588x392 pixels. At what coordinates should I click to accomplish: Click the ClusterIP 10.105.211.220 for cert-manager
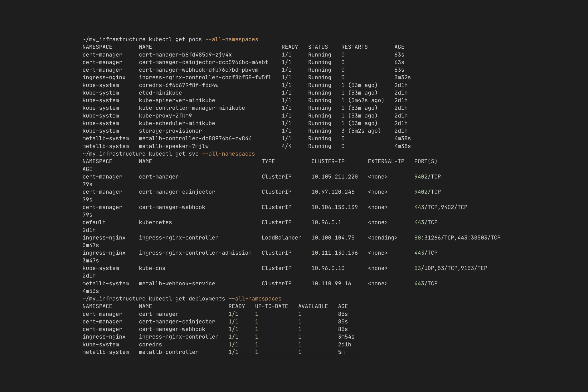[x=334, y=177]
